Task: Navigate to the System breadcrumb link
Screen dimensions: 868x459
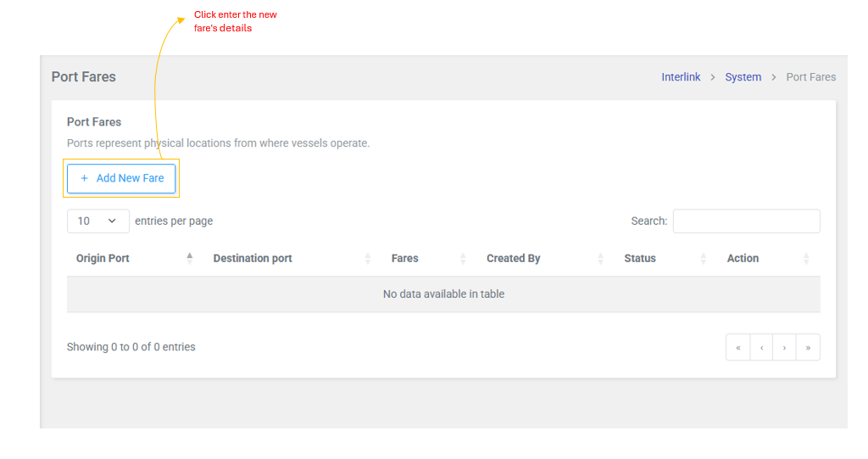Action: (743, 77)
